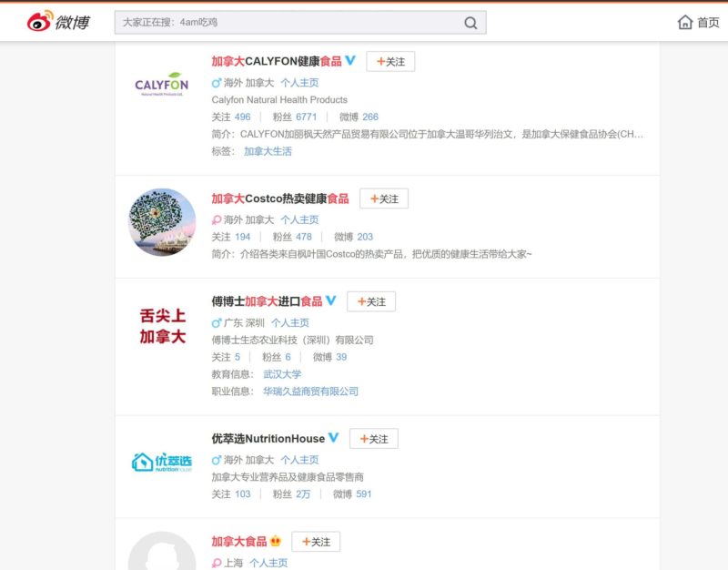Click the 简介 text starting 介绍各类来自枫叶国Costco
The width and height of the screenshot is (728, 570).
tap(385, 254)
